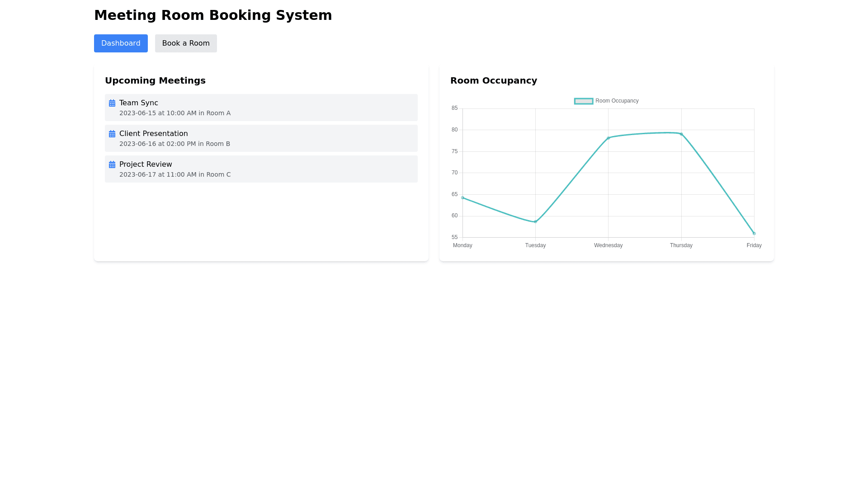Click the Client Presentation calendar icon
868x488 pixels.
tap(112, 134)
